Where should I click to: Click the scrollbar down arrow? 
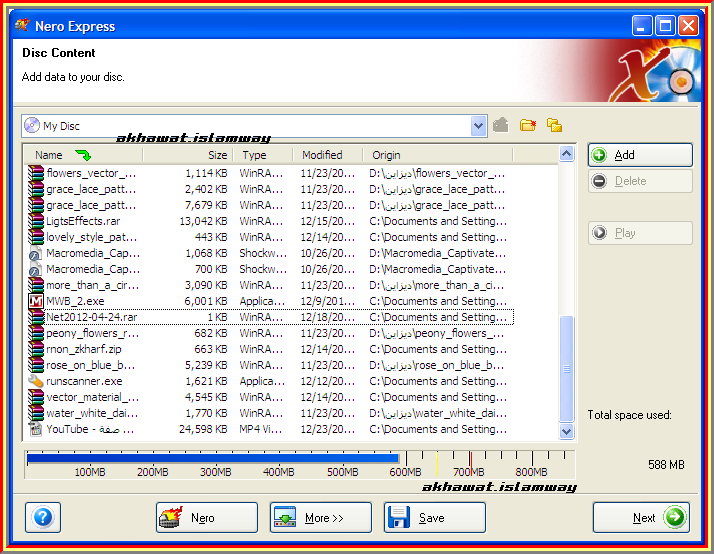566,431
